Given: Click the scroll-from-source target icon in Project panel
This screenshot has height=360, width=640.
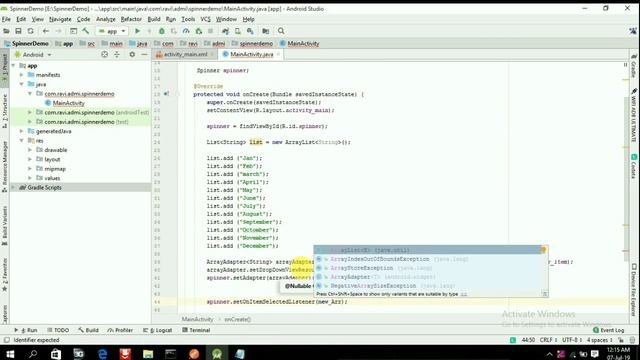Looking at the screenshot, I should pos(104,54).
